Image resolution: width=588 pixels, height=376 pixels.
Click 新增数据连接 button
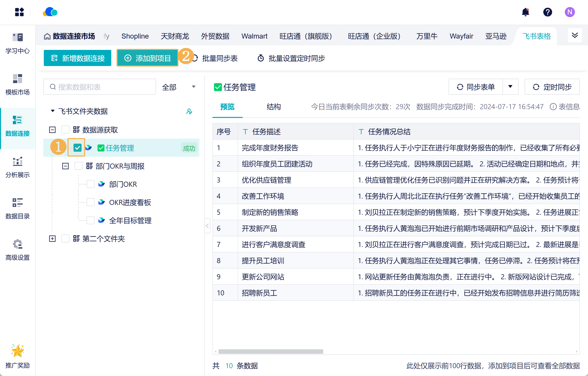[77, 58]
